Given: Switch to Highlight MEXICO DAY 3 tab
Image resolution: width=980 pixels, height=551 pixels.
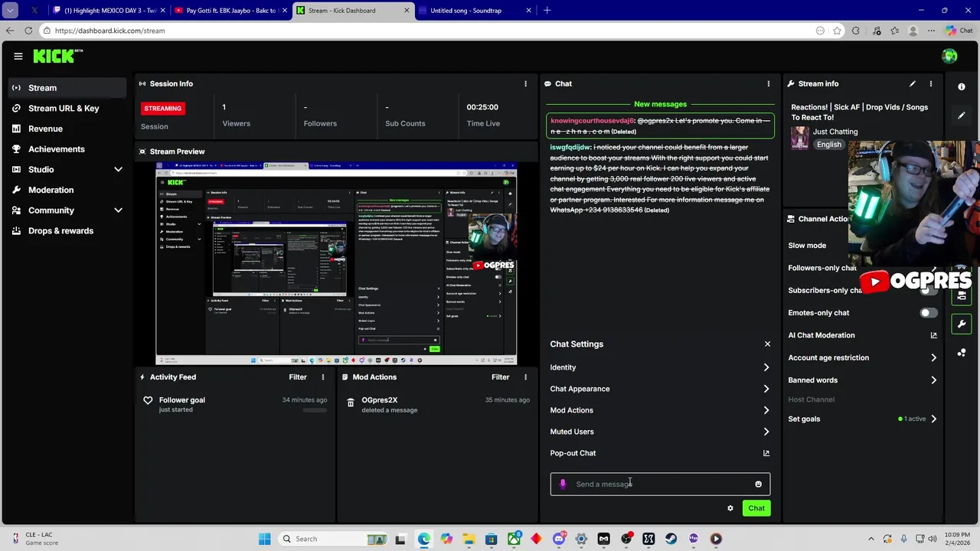Looking at the screenshot, I should tap(108, 11).
